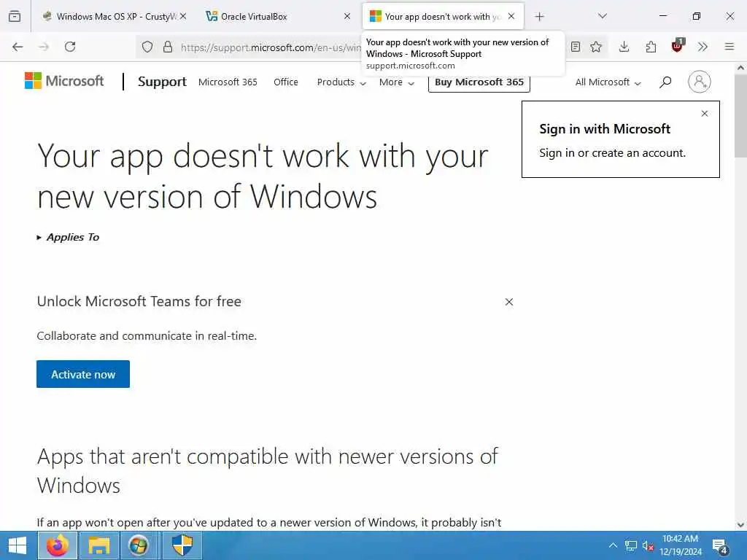Open tracking protection shield icon
The image size is (747, 560).
pyautogui.click(x=147, y=47)
